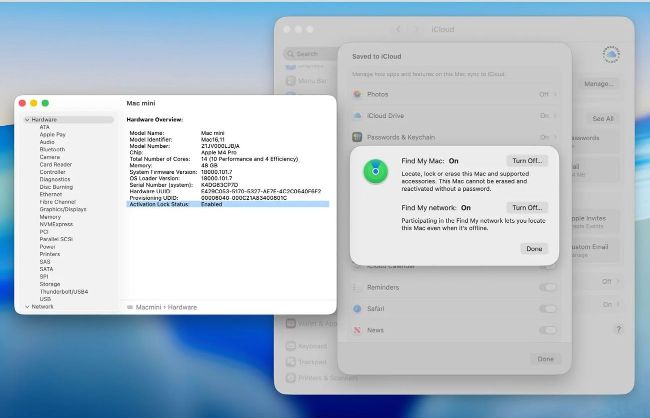This screenshot has height=418, width=650.
Task: Select USB in the hardware list
Action: click(x=45, y=299)
